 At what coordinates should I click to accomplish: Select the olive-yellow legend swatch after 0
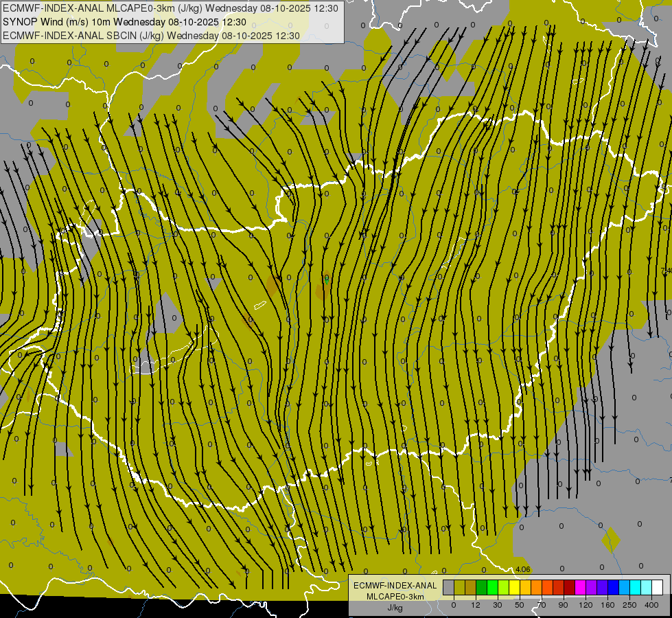coord(459,587)
